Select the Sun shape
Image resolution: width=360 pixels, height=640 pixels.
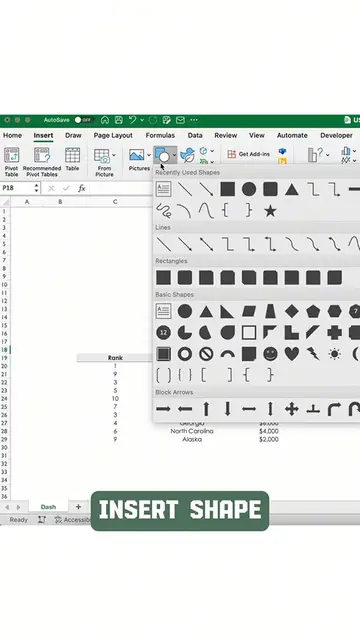pyautogui.click(x=335, y=354)
